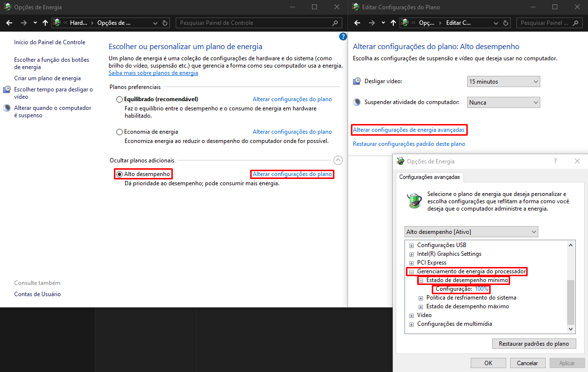Click forward arrow in Opções de Energia window
The image size is (588, 372).
pyautogui.click(x=24, y=23)
